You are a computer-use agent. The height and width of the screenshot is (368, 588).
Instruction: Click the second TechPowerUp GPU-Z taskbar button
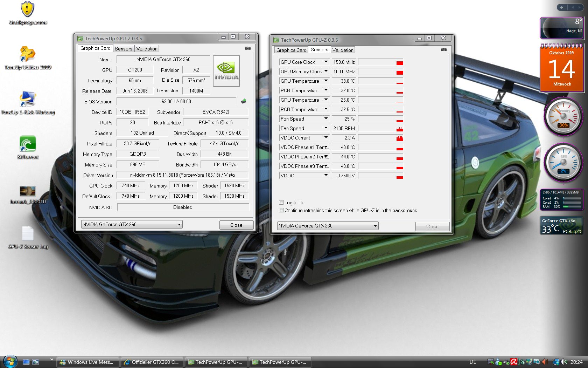tap(280, 362)
